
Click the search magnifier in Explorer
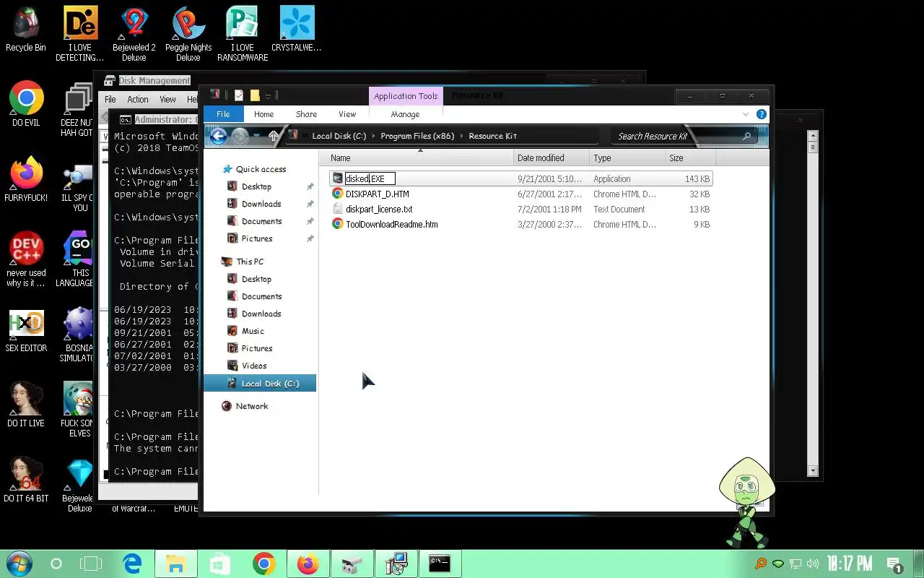pyautogui.click(x=746, y=136)
